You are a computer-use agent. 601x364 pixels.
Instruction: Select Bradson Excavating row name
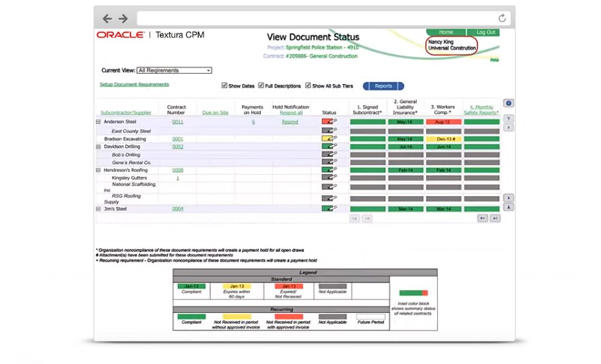coord(125,139)
